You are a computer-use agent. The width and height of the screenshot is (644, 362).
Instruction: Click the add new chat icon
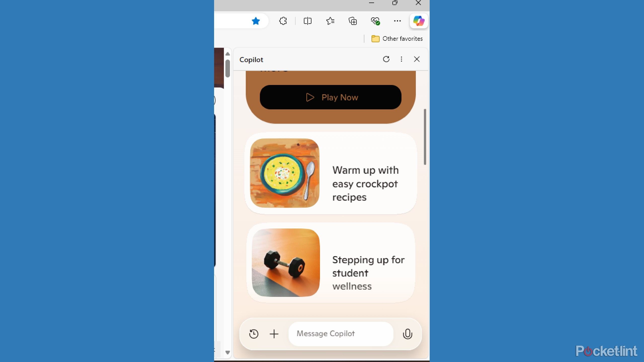(x=274, y=334)
